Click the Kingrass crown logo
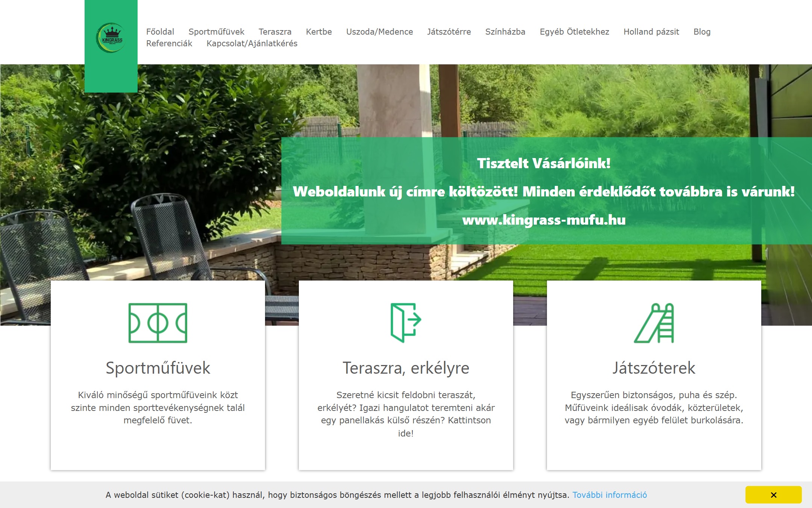812x508 pixels. pos(111,38)
